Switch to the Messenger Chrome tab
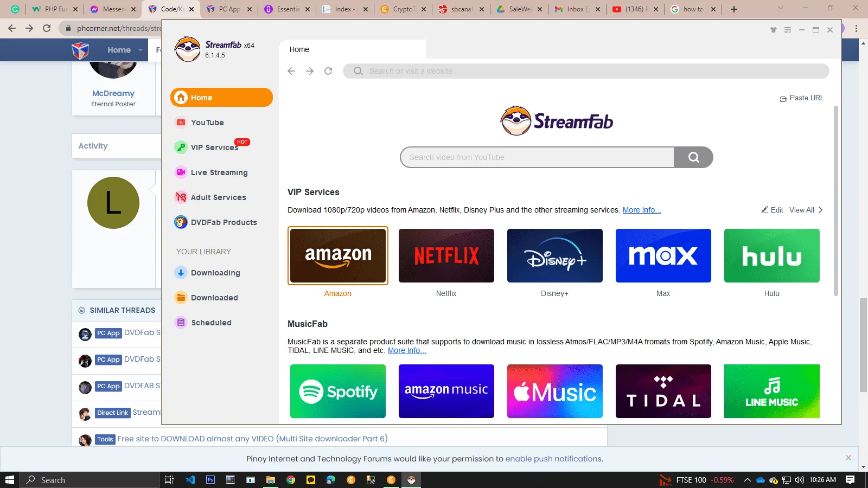This screenshot has height=488, width=868. pyautogui.click(x=113, y=9)
